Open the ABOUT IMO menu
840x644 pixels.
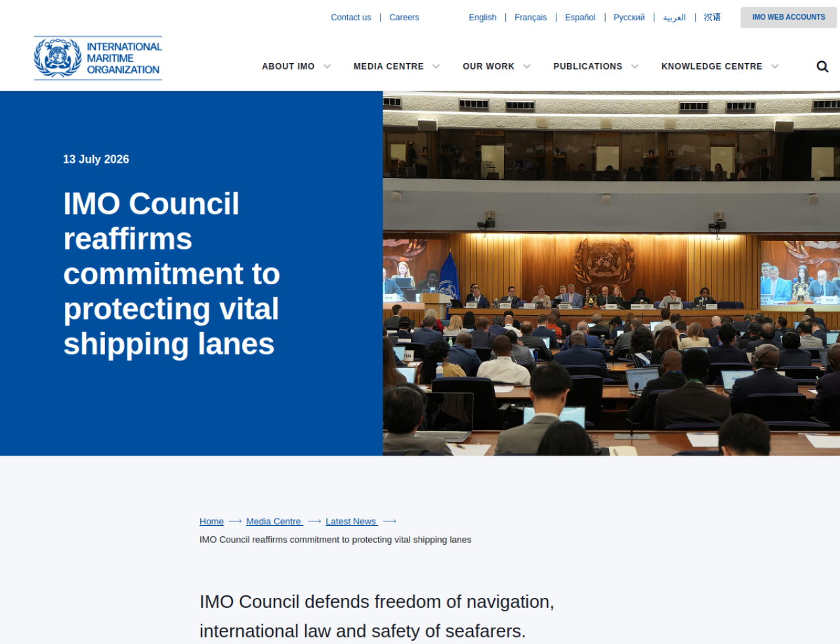(288, 66)
